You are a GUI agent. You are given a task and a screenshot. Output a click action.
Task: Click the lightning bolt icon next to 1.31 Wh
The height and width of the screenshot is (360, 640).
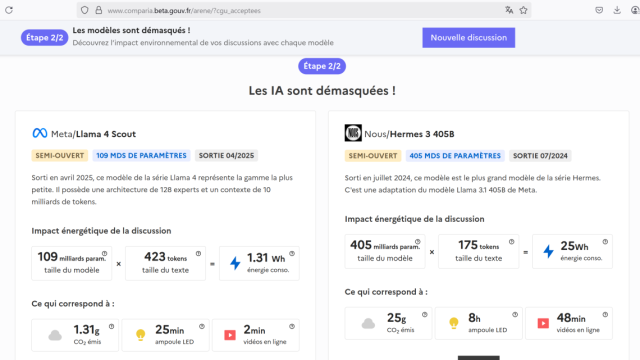[x=235, y=263]
